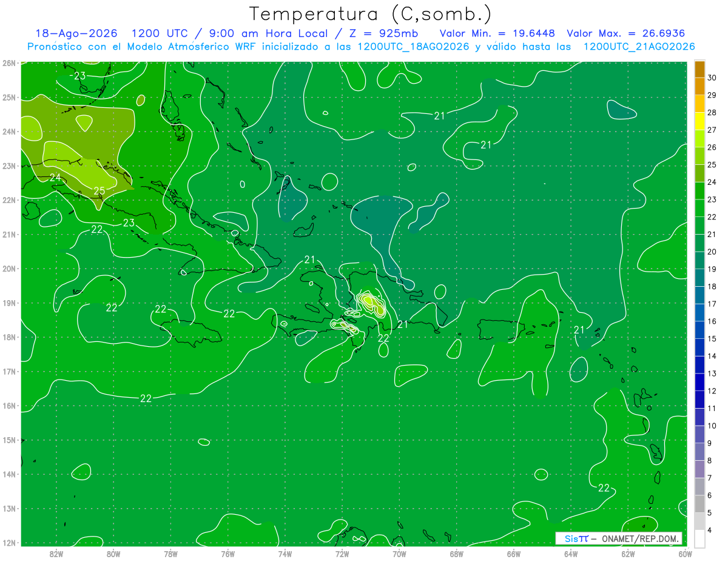Click the dark orange swatch above legend value 30
The image size is (728, 562).
pyautogui.click(x=699, y=69)
